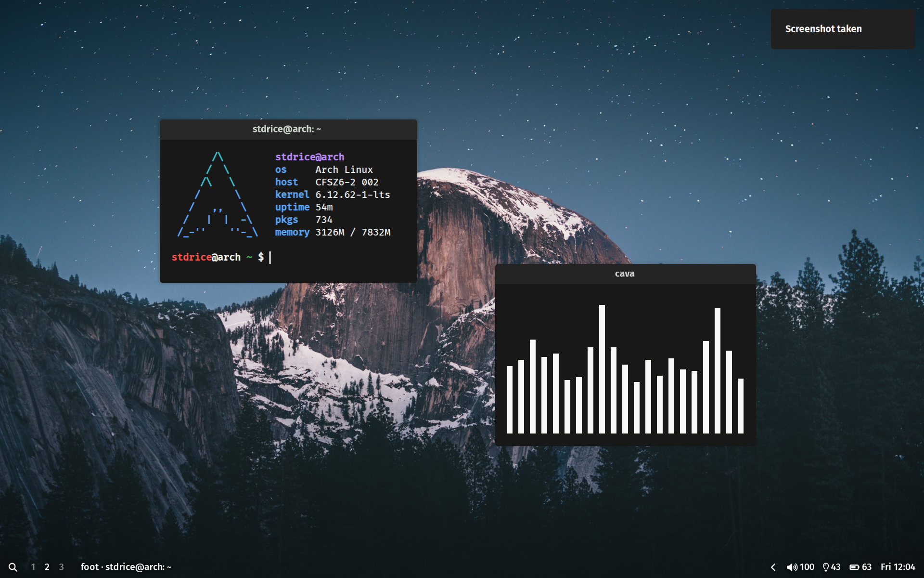Screen dimensions: 924x578
Task: Click the volume level value 100
Action: click(x=807, y=567)
